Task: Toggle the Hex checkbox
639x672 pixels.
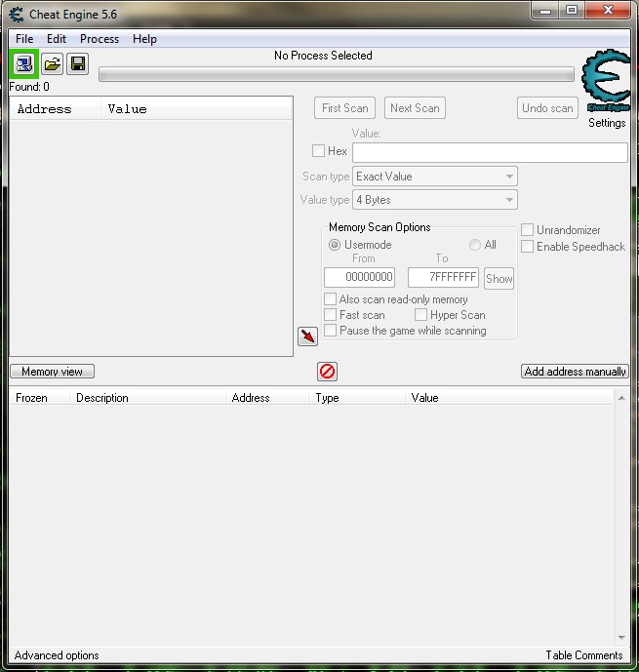Action: [318, 151]
